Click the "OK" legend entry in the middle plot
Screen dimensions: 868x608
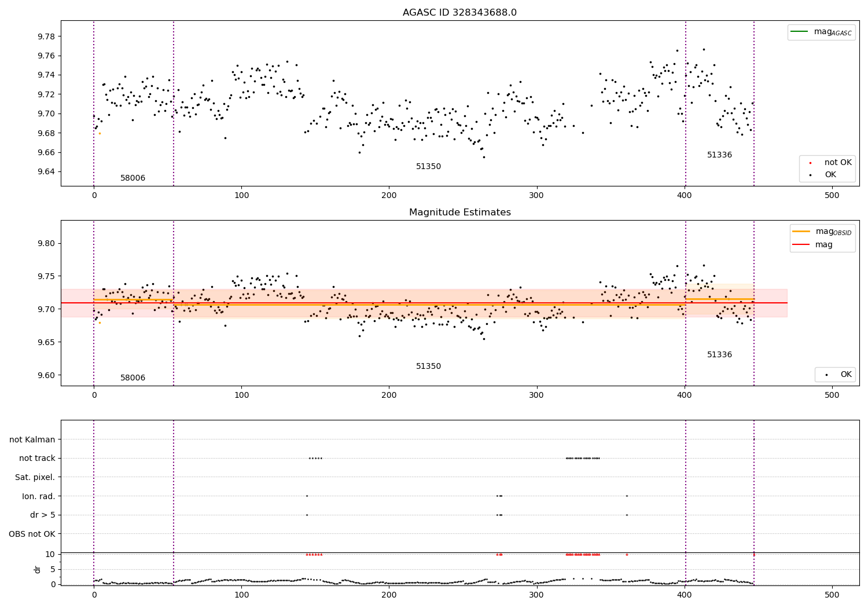pyautogui.click(x=838, y=375)
